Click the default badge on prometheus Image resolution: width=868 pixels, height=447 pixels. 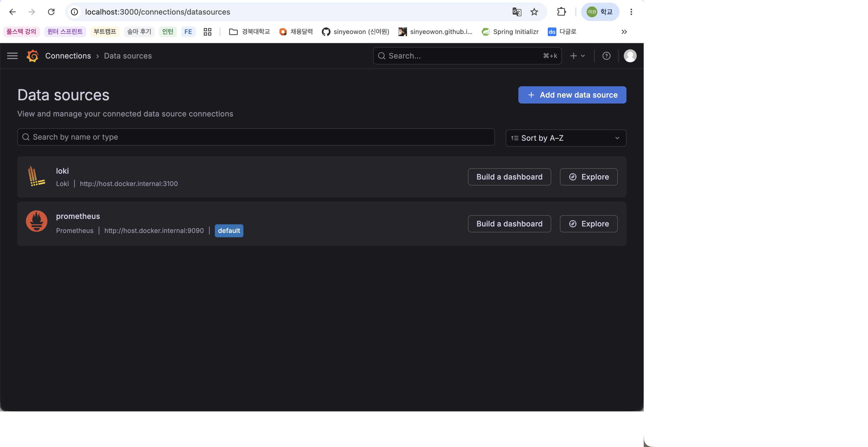(229, 231)
